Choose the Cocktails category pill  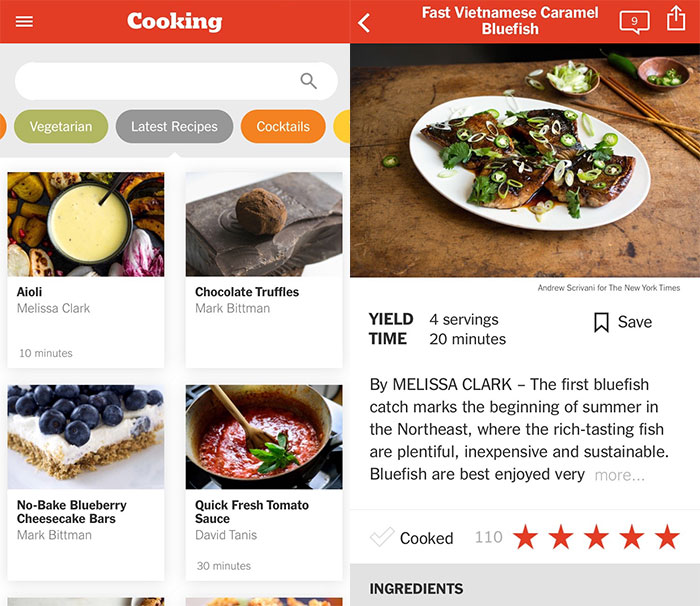point(283,126)
